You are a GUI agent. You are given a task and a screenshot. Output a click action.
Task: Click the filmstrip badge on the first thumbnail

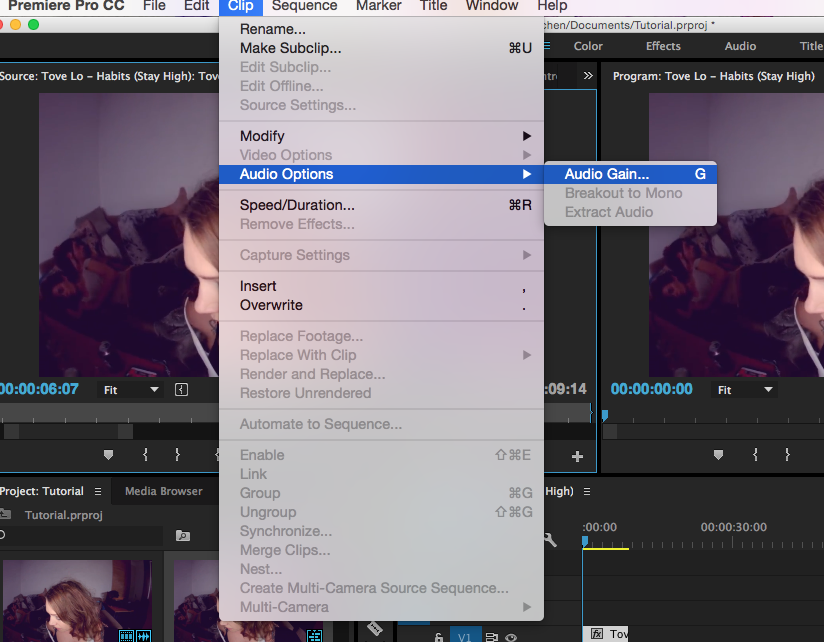click(x=127, y=636)
